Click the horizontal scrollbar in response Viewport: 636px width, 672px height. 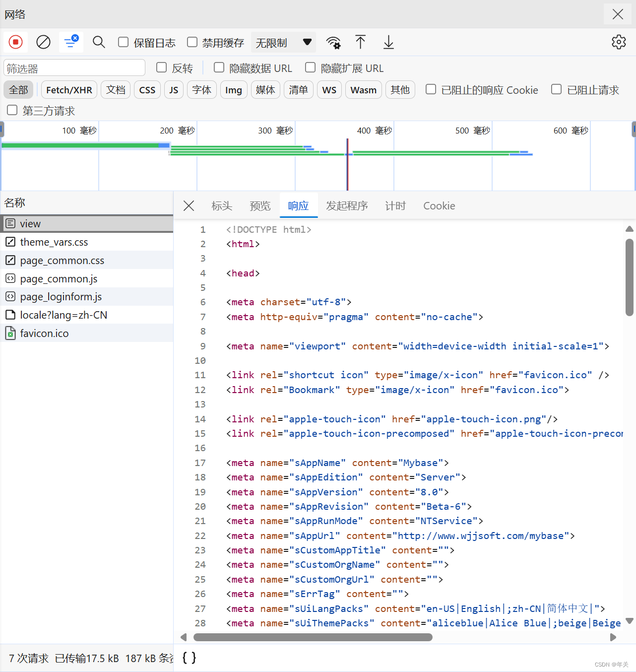coord(313,637)
